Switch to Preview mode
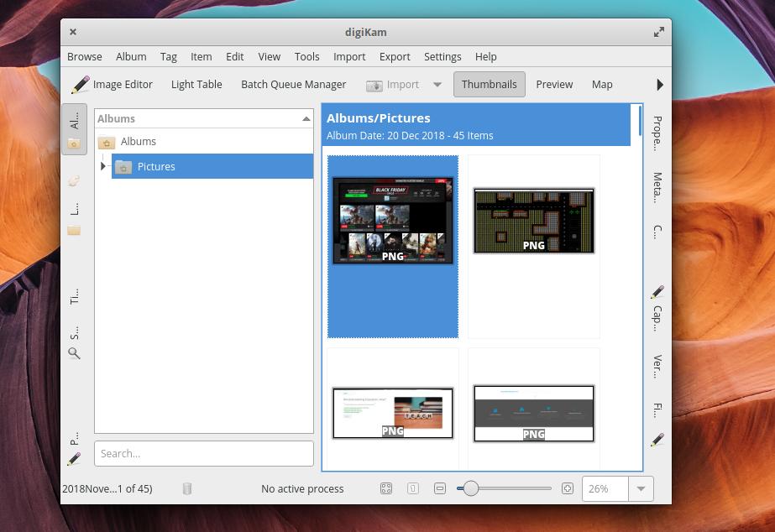The width and height of the screenshot is (775, 532). (x=554, y=84)
